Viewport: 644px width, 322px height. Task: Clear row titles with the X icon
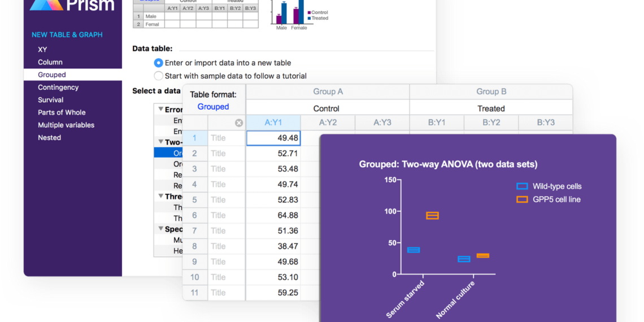(x=238, y=123)
